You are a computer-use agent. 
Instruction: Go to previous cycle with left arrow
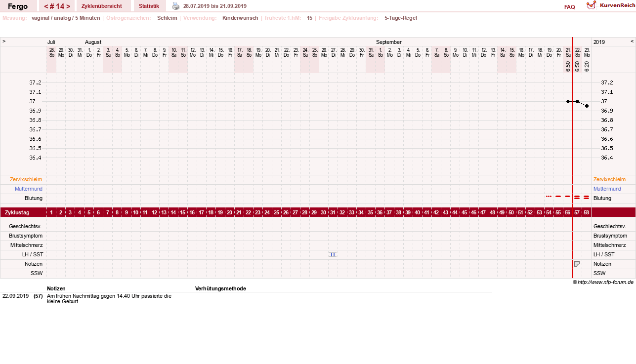[x=46, y=6]
